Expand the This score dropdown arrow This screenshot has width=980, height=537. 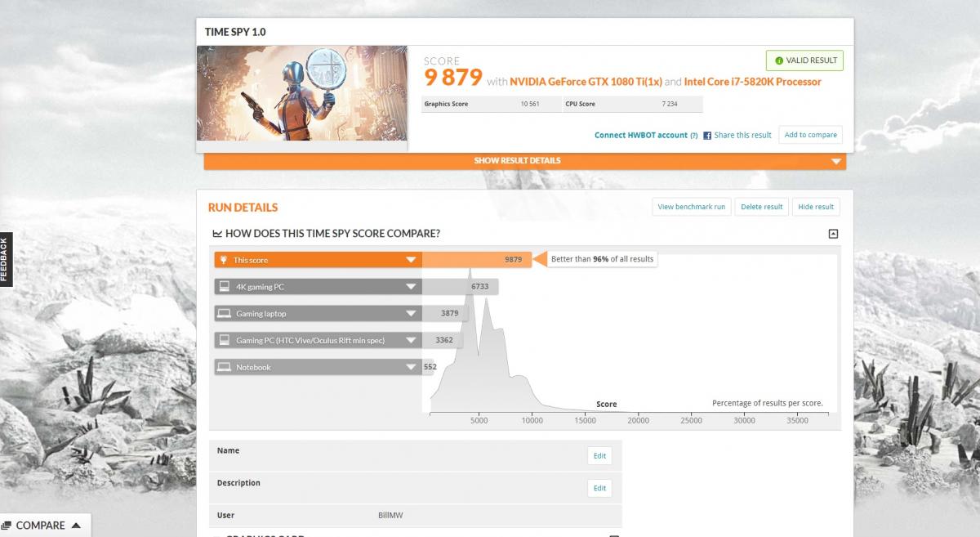411,260
